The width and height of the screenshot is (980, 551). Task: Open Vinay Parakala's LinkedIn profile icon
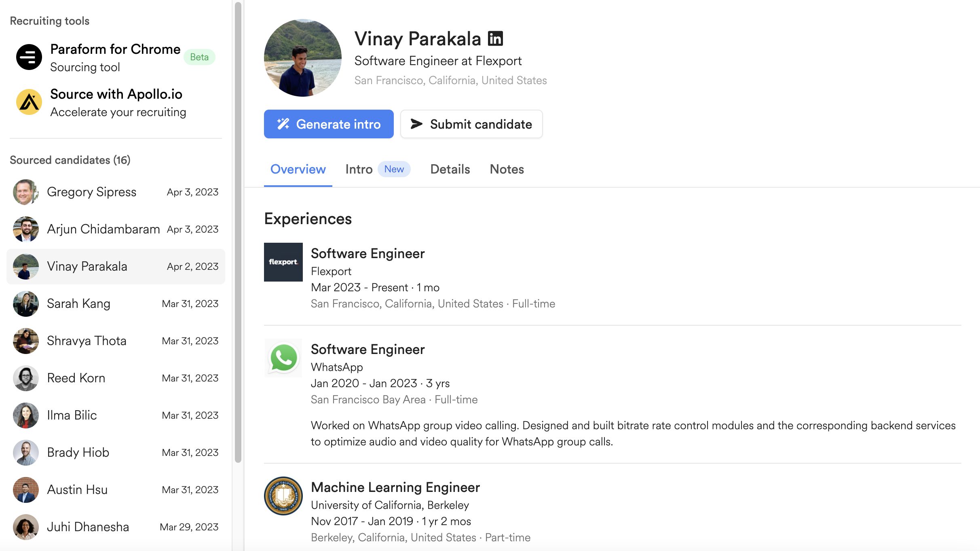[495, 39]
